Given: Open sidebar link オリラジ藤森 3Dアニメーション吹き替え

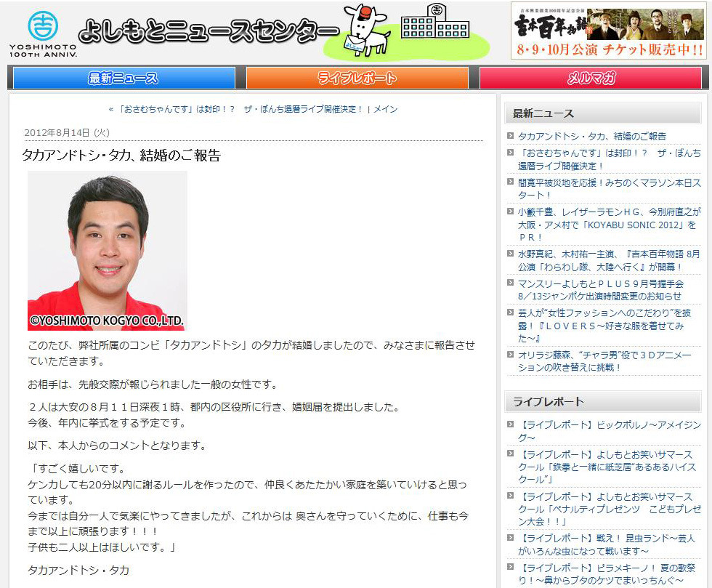Looking at the screenshot, I should tap(604, 361).
